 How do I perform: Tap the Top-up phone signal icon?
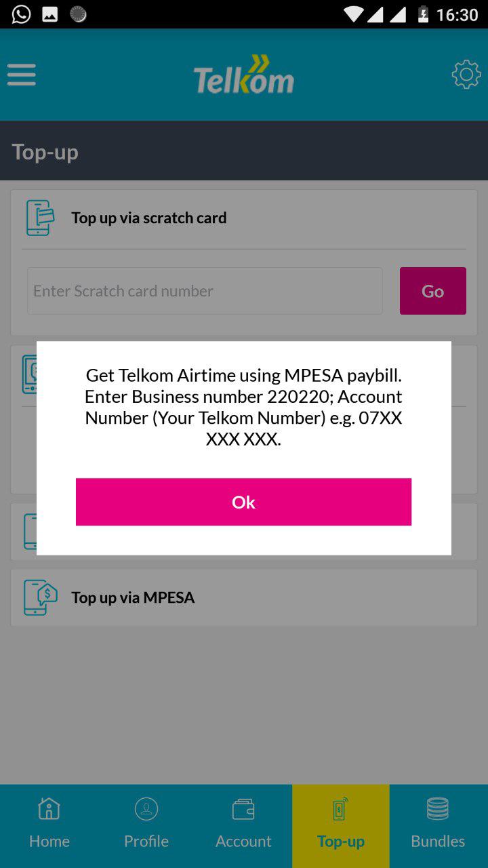coord(340,808)
